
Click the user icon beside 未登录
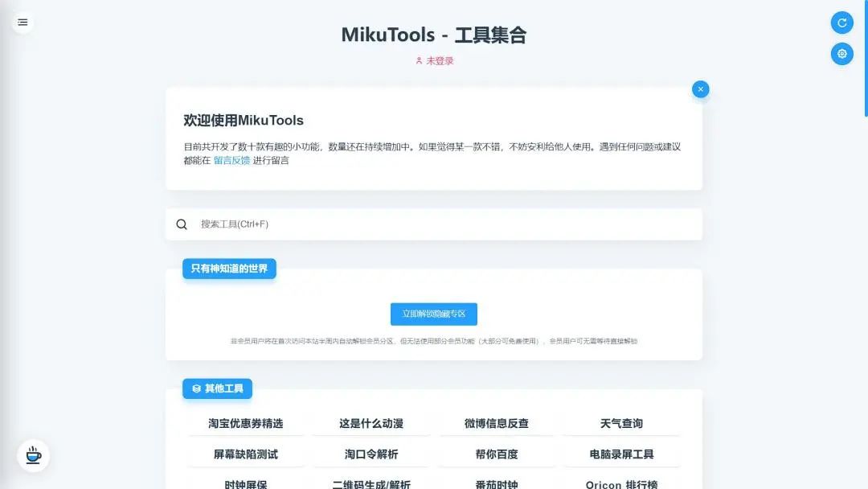coord(419,61)
